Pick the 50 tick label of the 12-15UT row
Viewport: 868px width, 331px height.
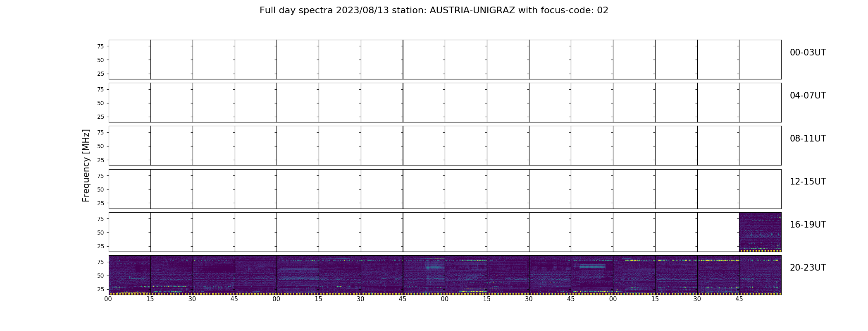coord(100,189)
